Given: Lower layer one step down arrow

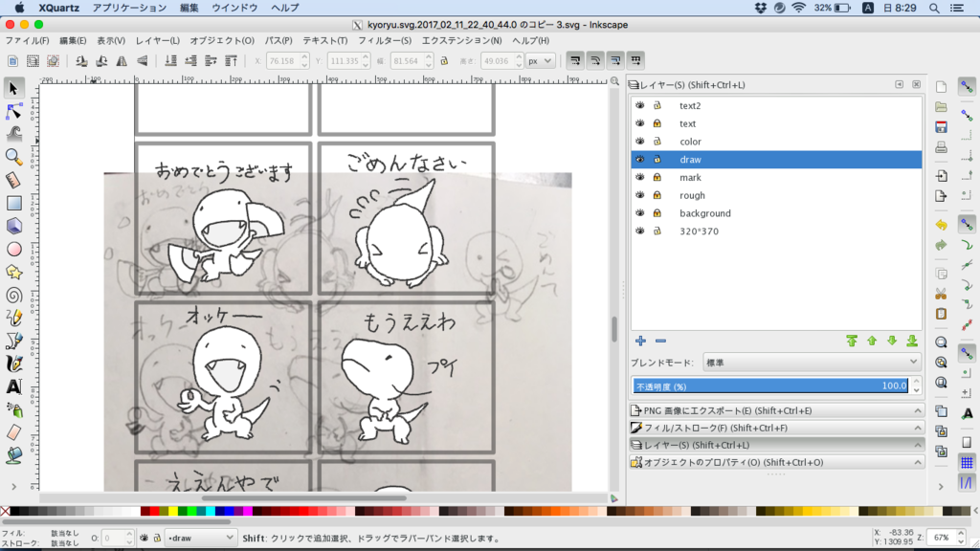Looking at the screenshot, I should coord(892,342).
